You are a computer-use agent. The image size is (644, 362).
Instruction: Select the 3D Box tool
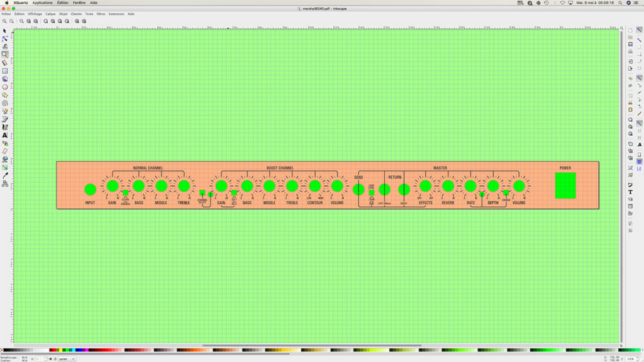(x=5, y=79)
